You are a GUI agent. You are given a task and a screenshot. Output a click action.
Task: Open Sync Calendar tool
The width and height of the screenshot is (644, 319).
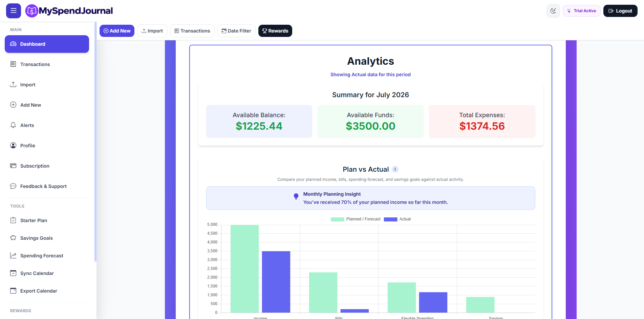47,273
